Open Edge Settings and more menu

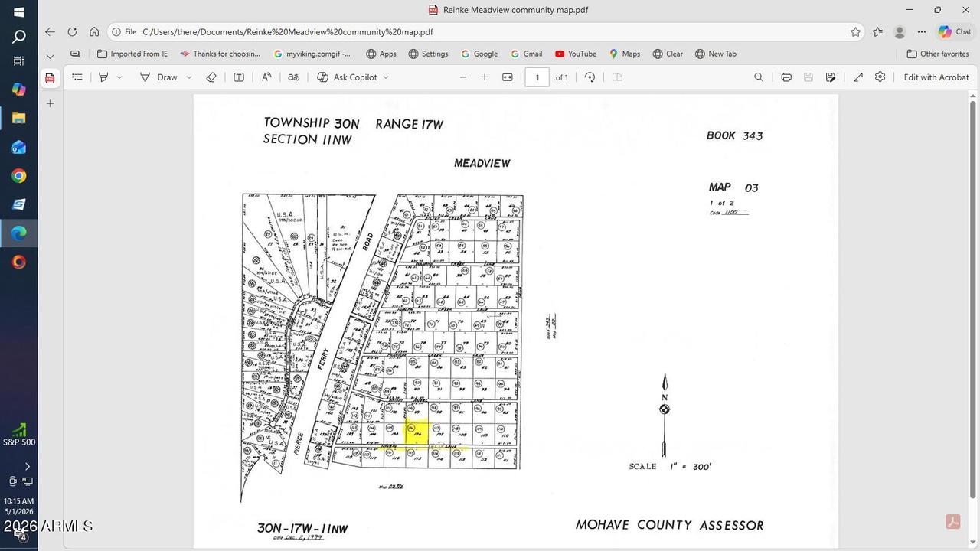(x=922, y=32)
